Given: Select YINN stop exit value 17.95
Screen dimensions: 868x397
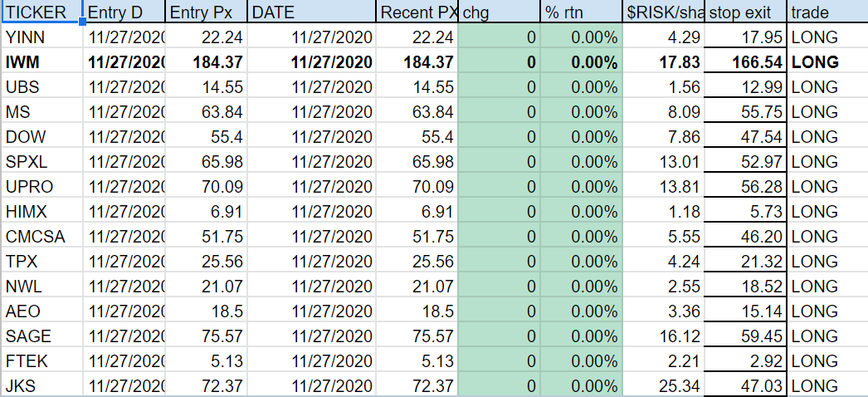Looking at the screenshot, I should tap(745, 37).
